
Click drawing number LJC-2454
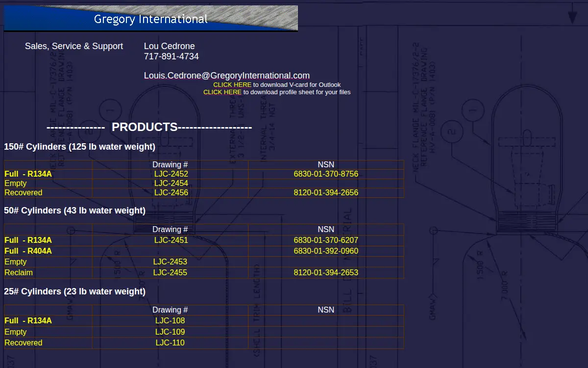171,184
